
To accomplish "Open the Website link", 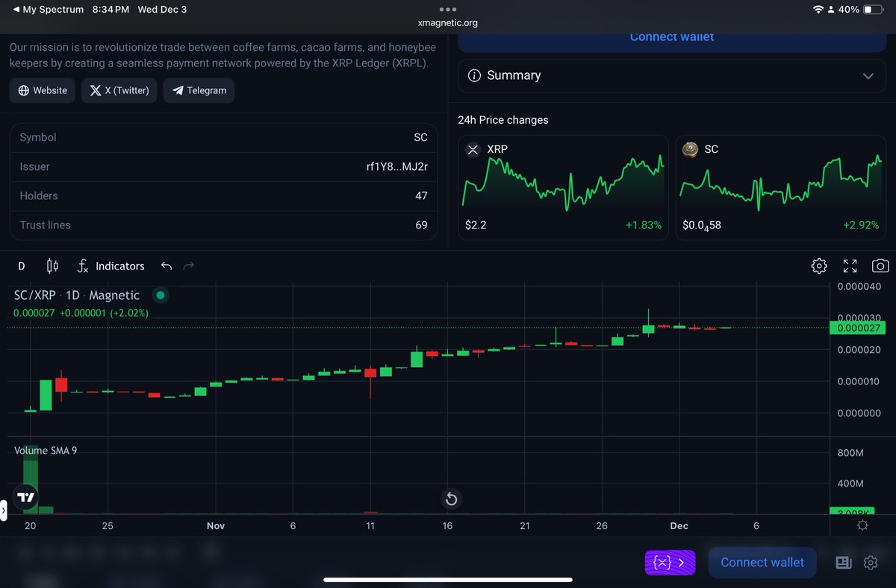I will (x=43, y=90).
